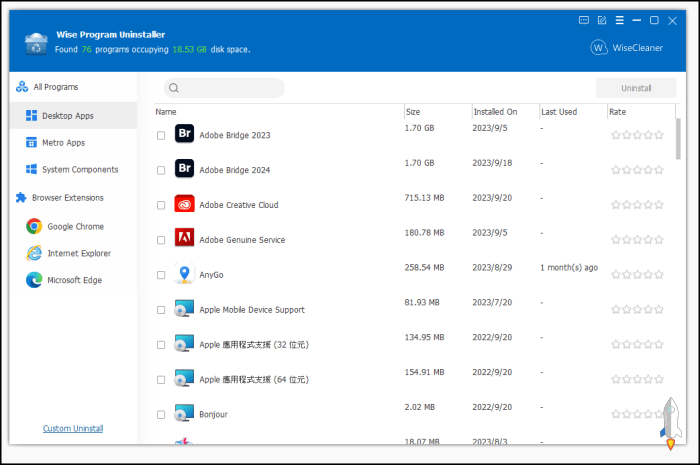Select the Apple Mobile Device Support name

pos(252,310)
